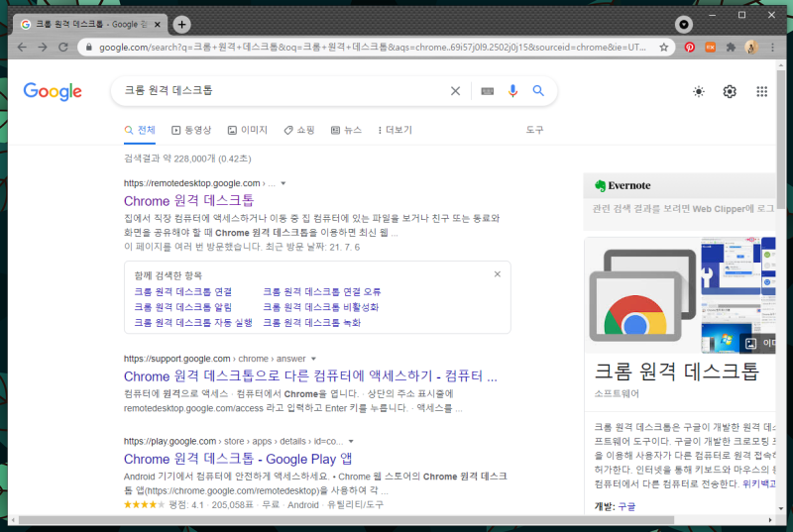Open the blue wrench screenshot thumbnail
The height and width of the screenshot is (532, 793).
731,266
